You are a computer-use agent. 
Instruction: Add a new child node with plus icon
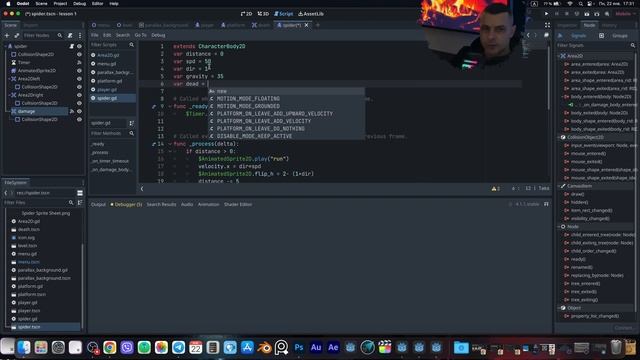(7, 36)
